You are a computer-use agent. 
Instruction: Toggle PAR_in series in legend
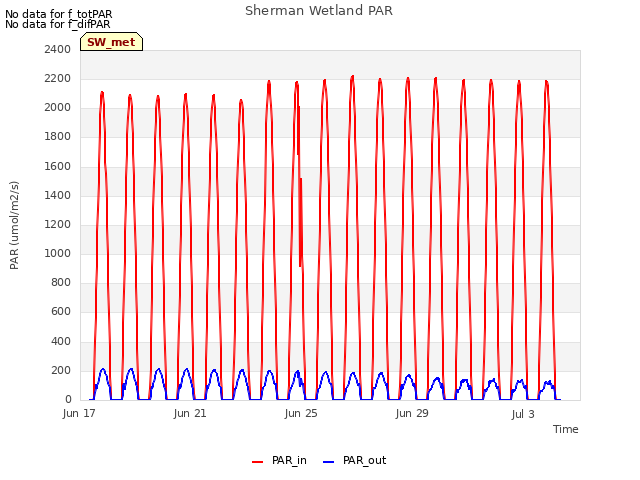pos(279,460)
